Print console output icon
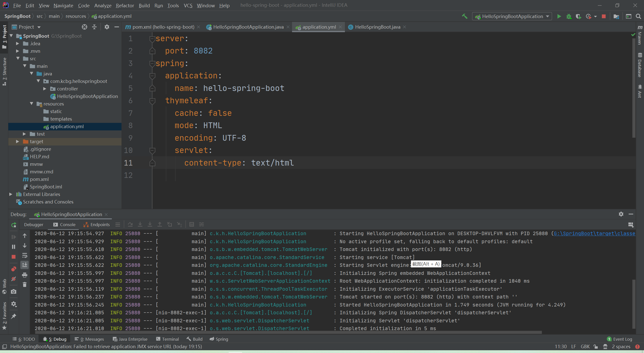The image size is (644, 353). tap(25, 275)
